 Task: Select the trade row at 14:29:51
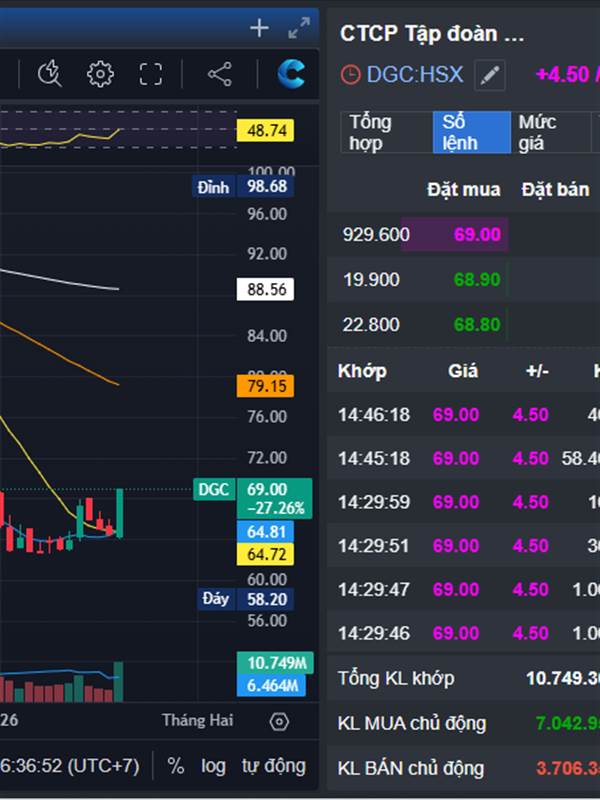point(463,546)
